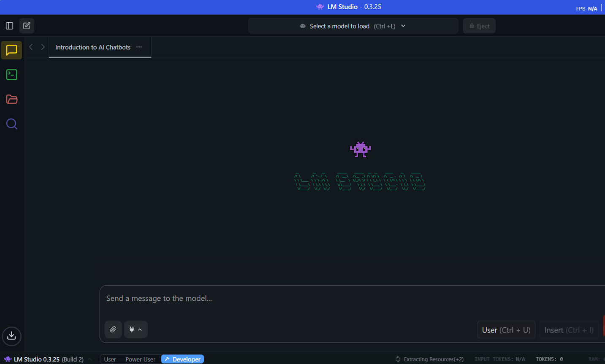Image resolution: width=605 pixels, height=364 pixels.
Task: Click the back navigation arrow
Action: click(31, 47)
